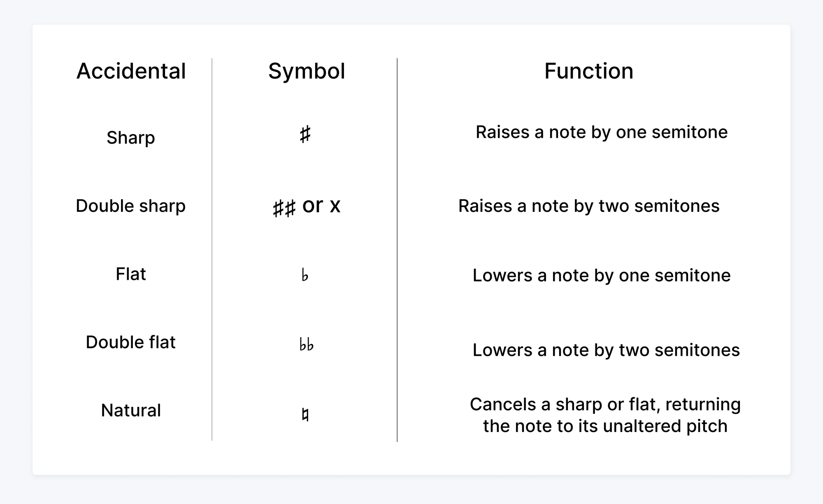The image size is (823, 504).
Task: Click the x double sharp symbol
Action: click(x=335, y=206)
